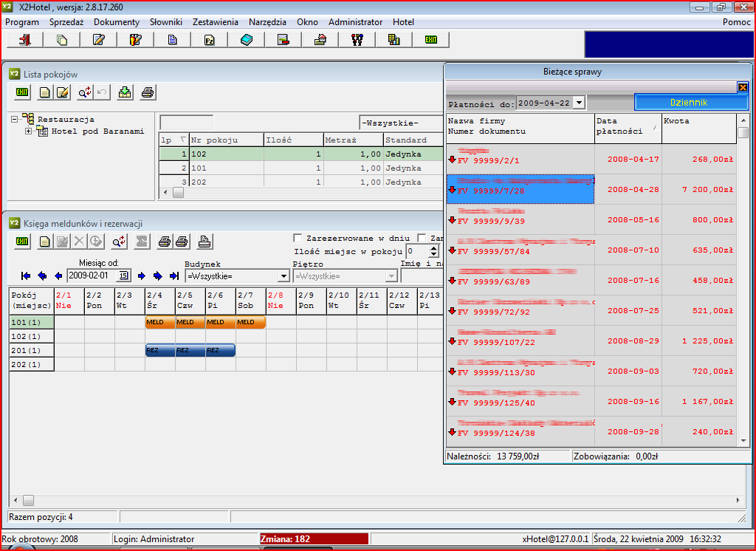Open the Zestawienia menu
The image size is (756, 551).
pyautogui.click(x=215, y=21)
